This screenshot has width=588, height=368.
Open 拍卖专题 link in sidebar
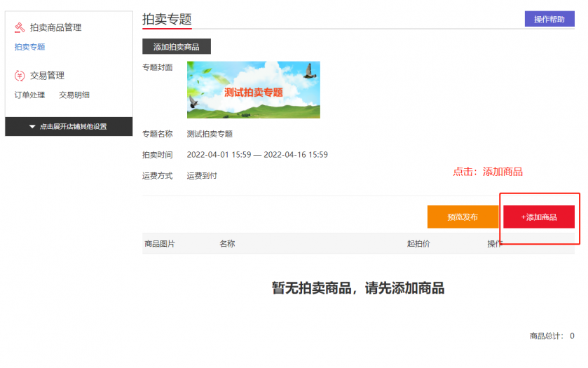(x=29, y=47)
